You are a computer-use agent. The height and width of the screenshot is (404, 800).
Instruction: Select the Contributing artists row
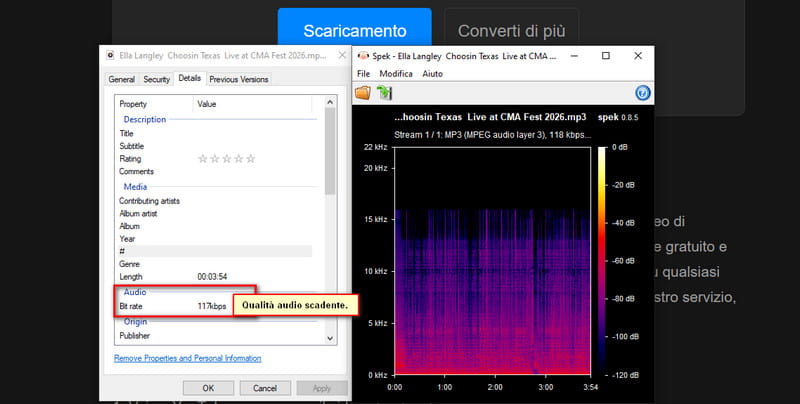(x=214, y=201)
